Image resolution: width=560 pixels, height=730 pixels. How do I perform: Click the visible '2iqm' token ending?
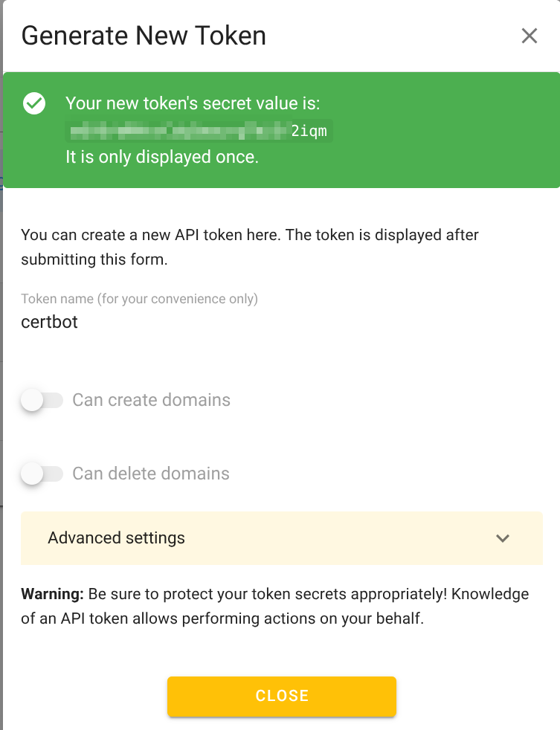coord(309,131)
